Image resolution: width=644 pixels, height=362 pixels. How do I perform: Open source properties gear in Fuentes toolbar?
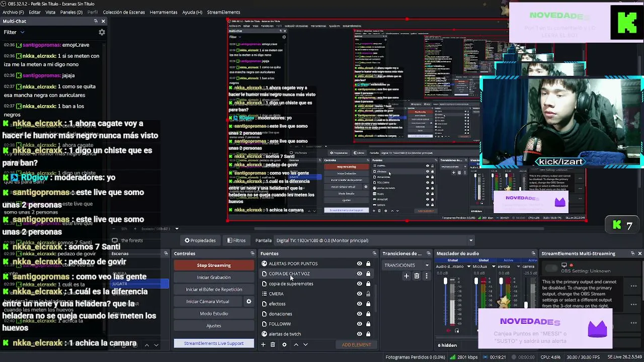coord(284,344)
